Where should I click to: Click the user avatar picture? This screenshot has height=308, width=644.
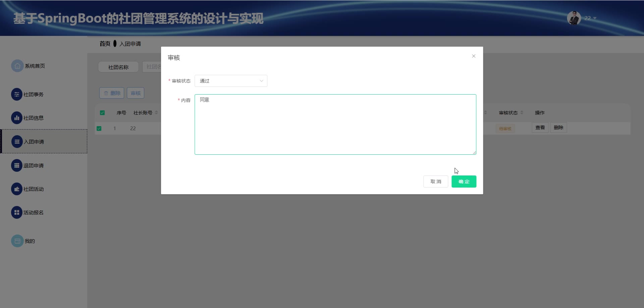(574, 18)
